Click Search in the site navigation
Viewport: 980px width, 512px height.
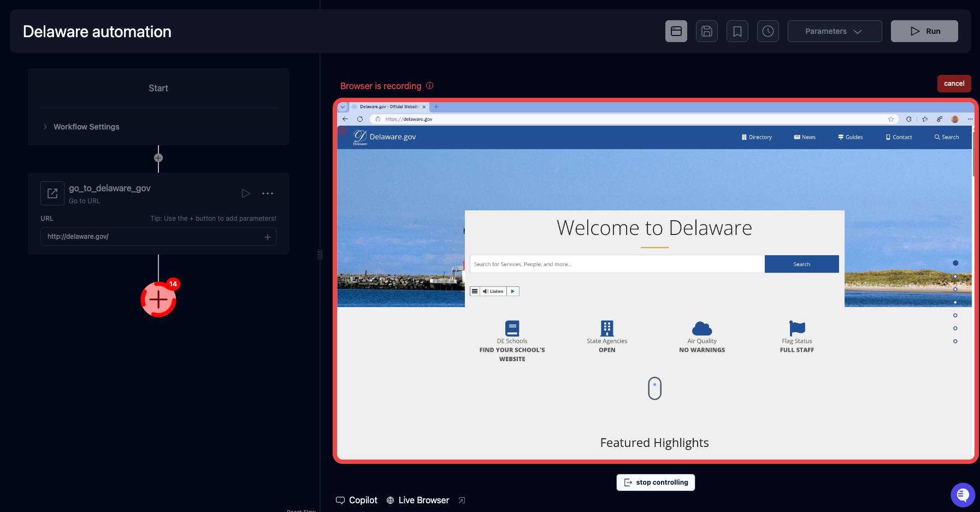(947, 137)
